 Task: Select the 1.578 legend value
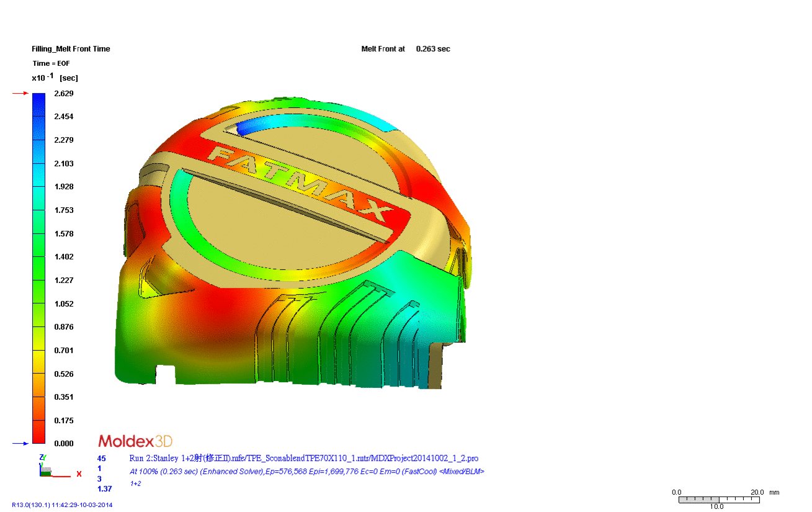point(64,234)
